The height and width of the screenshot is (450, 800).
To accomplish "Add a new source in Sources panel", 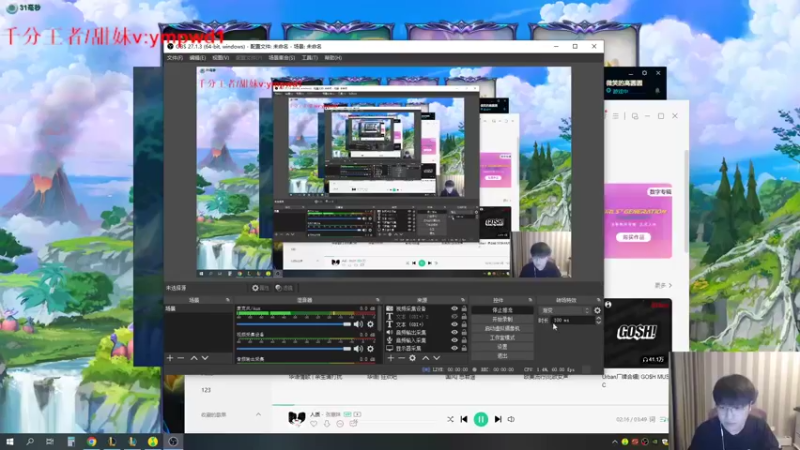I will [390, 358].
